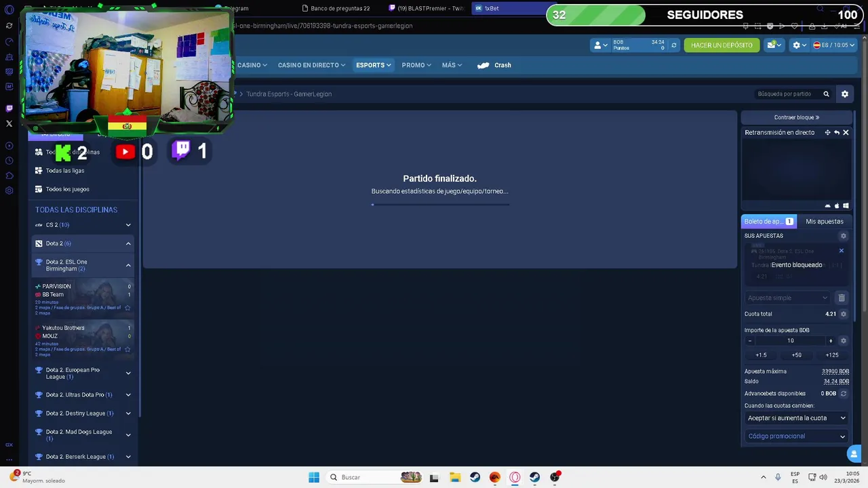The width and height of the screenshot is (868, 488).
Task: Open the CASINO menu
Action: 252,65
